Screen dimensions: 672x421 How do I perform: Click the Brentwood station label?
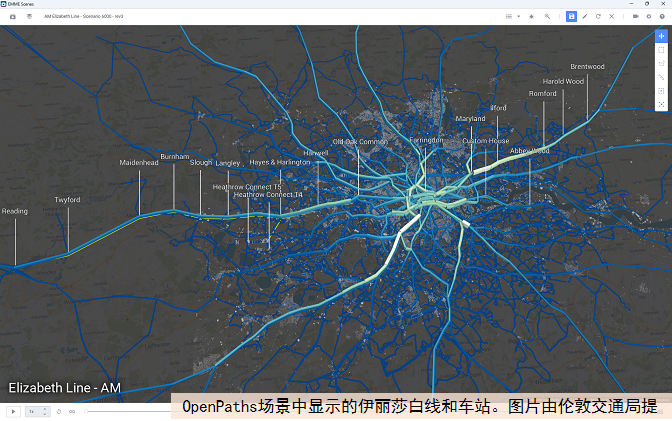click(587, 66)
